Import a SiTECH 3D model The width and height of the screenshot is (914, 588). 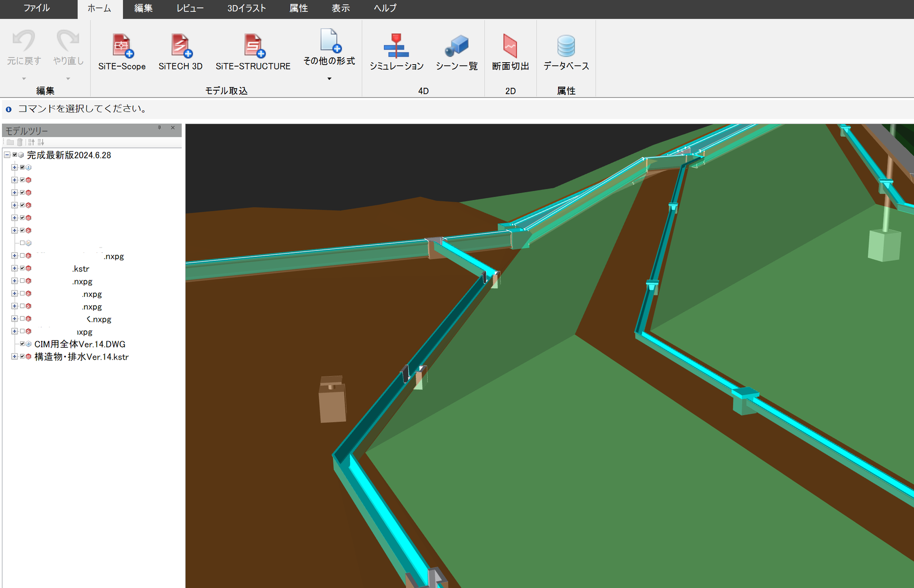[180, 52]
